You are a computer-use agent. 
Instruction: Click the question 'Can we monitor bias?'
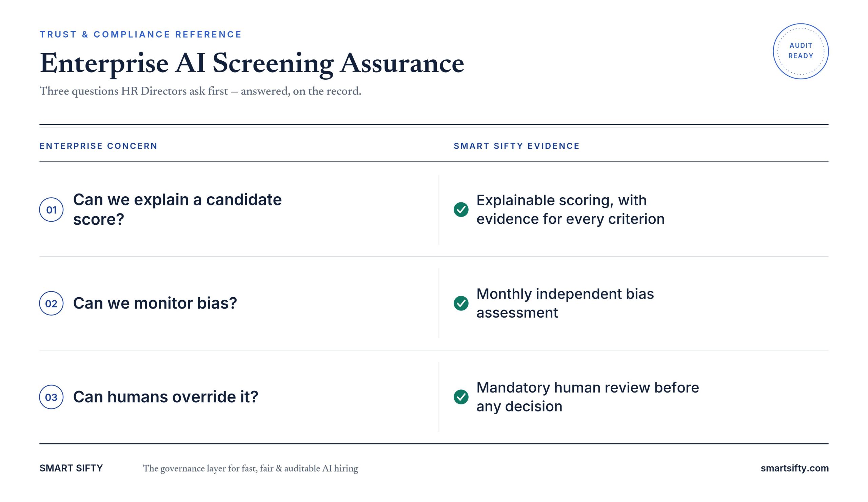[155, 303]
